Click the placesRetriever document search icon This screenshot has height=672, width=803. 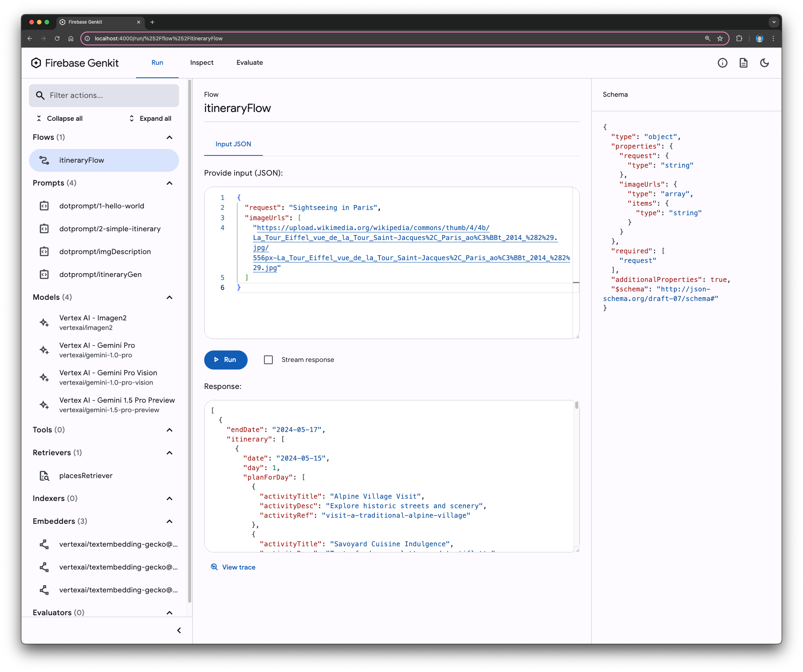tap(44, 476)
